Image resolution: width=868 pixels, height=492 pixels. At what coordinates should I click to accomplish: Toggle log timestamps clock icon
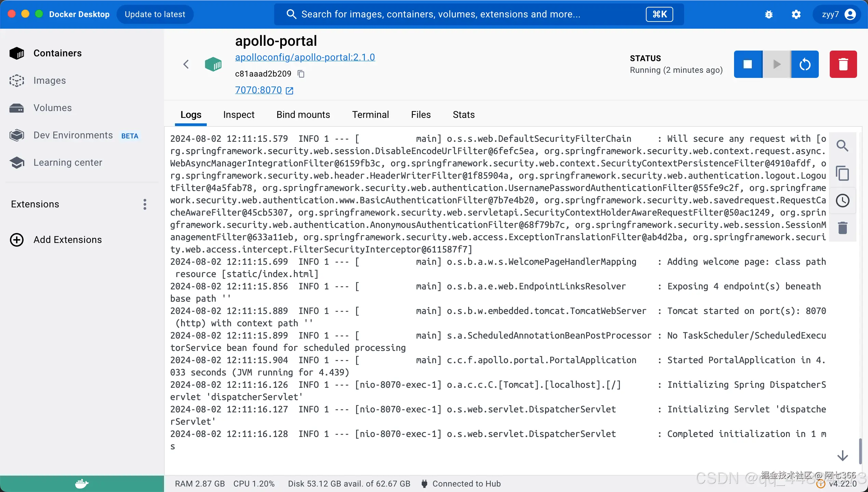[842, 201]
